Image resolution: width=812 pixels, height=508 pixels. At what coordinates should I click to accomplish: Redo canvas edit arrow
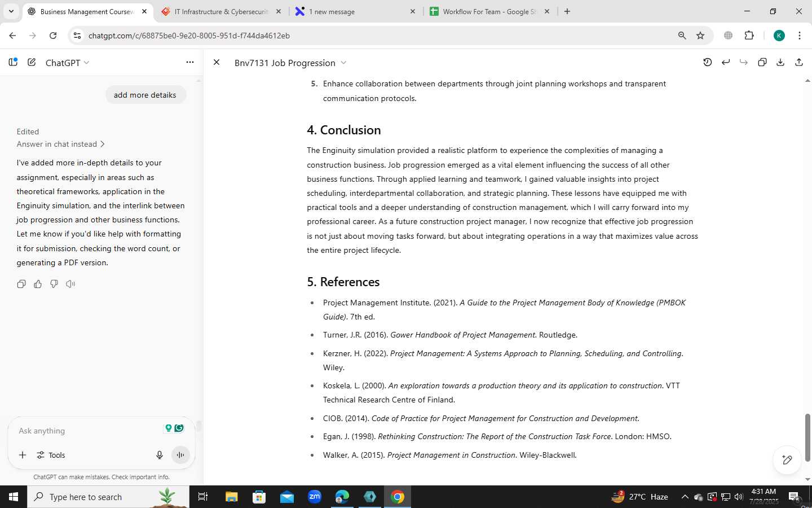point(744,62)
